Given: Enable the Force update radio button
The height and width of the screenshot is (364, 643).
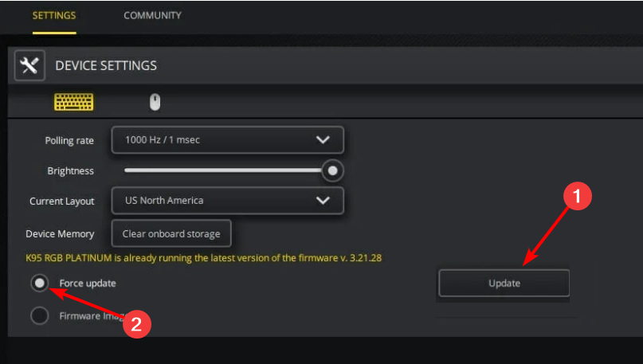Looking at the screenshot, I should click(x=40, y=283).
